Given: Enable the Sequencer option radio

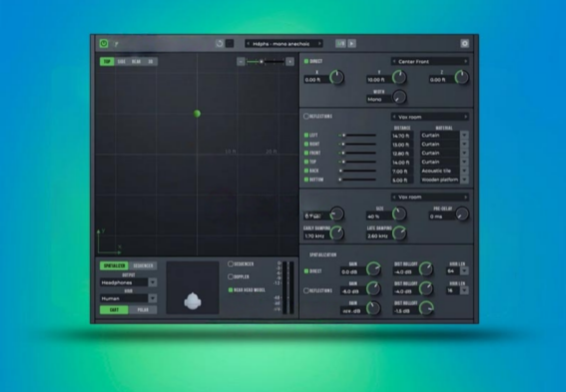Looking at the screenshot, I should tap(231, 264).
